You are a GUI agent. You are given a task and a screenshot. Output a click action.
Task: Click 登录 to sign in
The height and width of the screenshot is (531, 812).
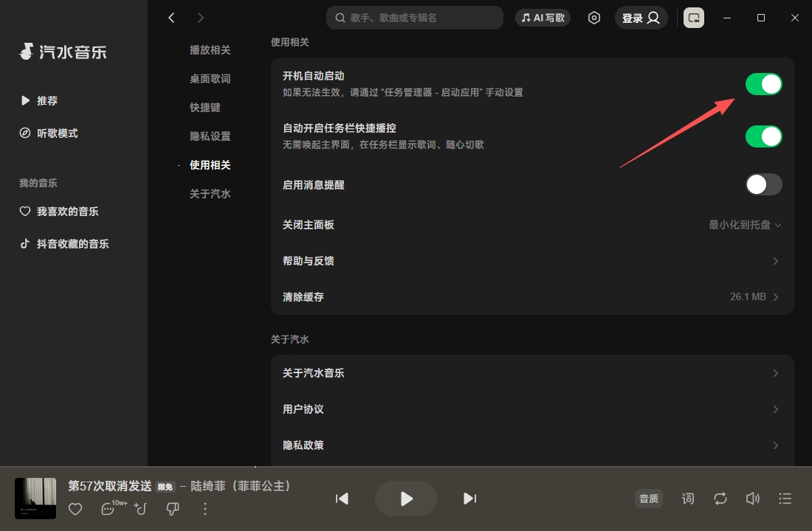[x=641, y=18]
